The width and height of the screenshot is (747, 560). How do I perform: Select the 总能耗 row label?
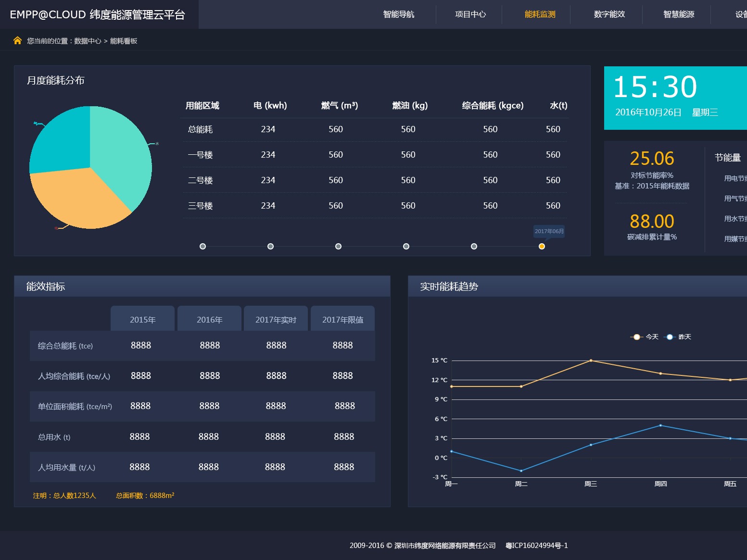[200, 129]
